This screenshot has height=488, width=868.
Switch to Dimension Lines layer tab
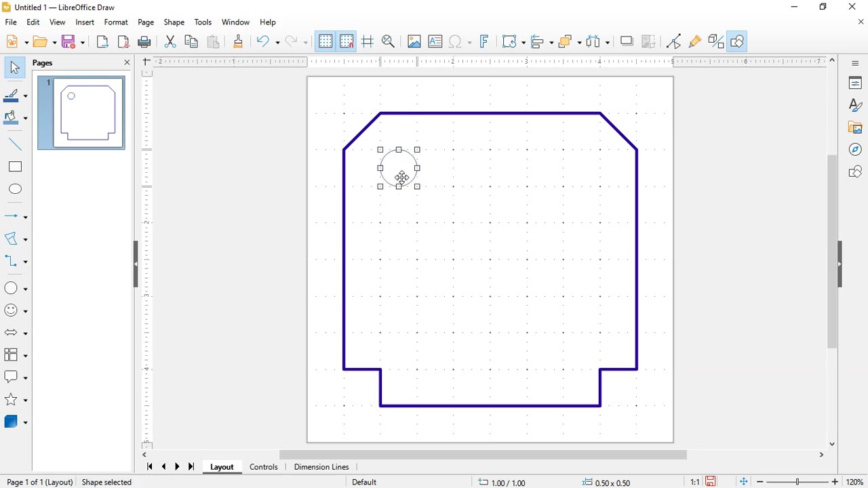pos(321,467)
